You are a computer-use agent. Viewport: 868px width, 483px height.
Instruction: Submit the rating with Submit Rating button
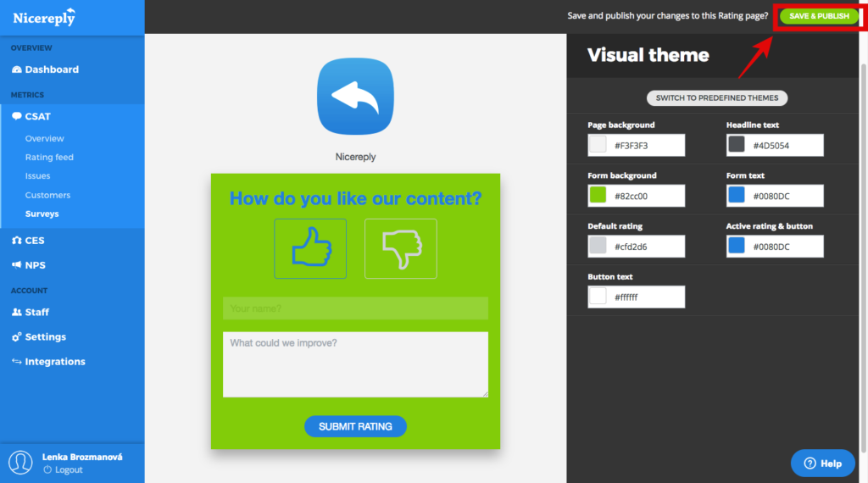[355, 426]
